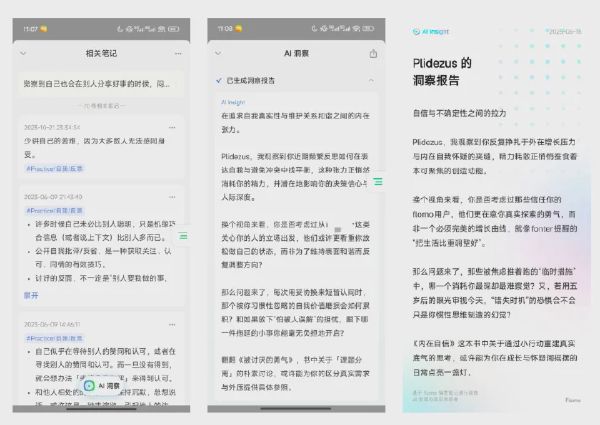Tap the AI Insight label in the report card
The image size is (600, 425).
tap(233, 102)
